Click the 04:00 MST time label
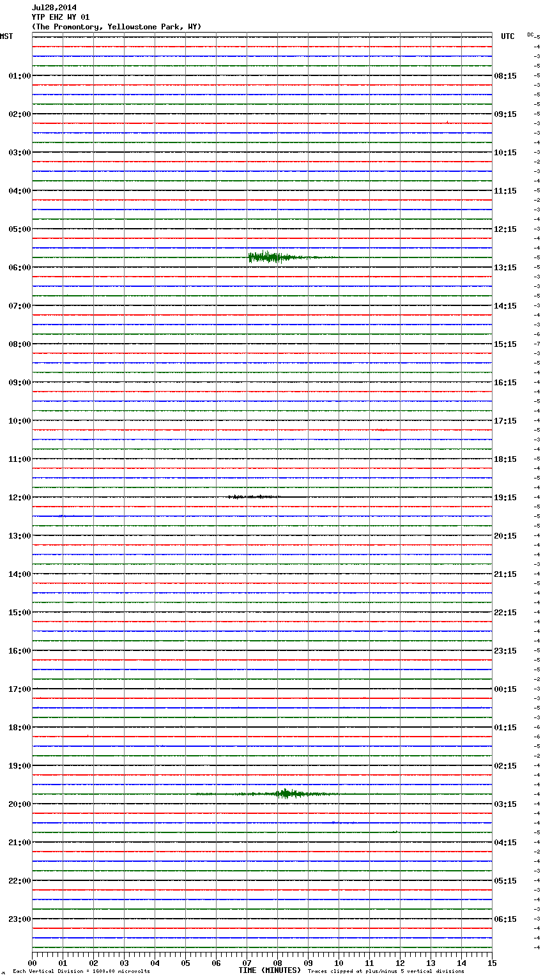The image size is (543, 980). click(20, 191)
